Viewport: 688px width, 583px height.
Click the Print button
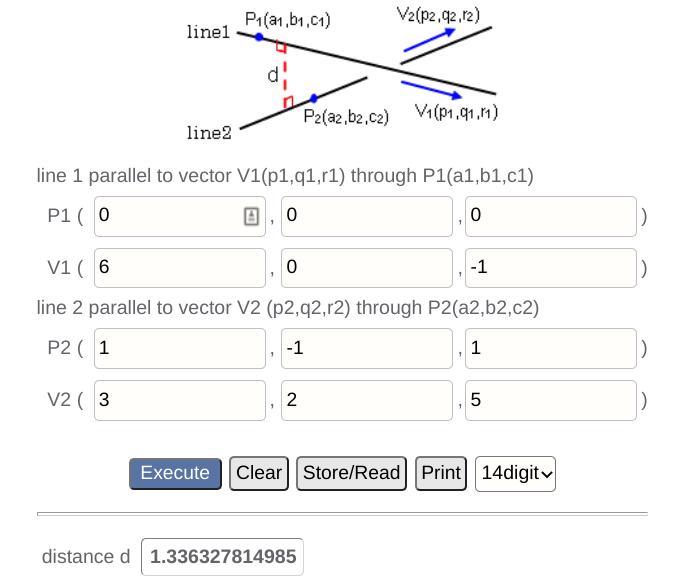441,473
